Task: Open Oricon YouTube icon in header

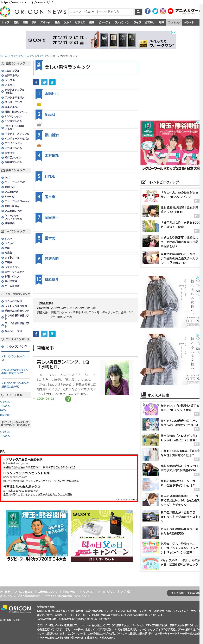Action: [170, 11]
